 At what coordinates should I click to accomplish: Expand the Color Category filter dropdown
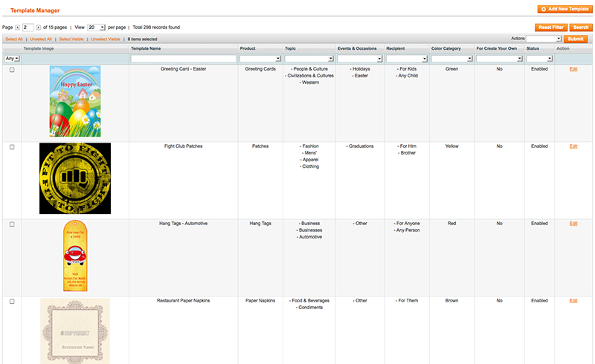(451, 58)
